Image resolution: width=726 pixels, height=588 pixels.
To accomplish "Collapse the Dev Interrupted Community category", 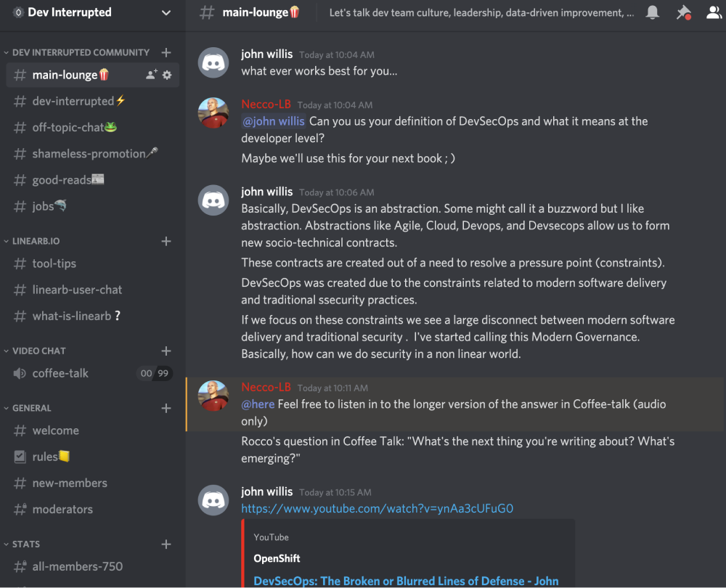I will click(80, 52).
